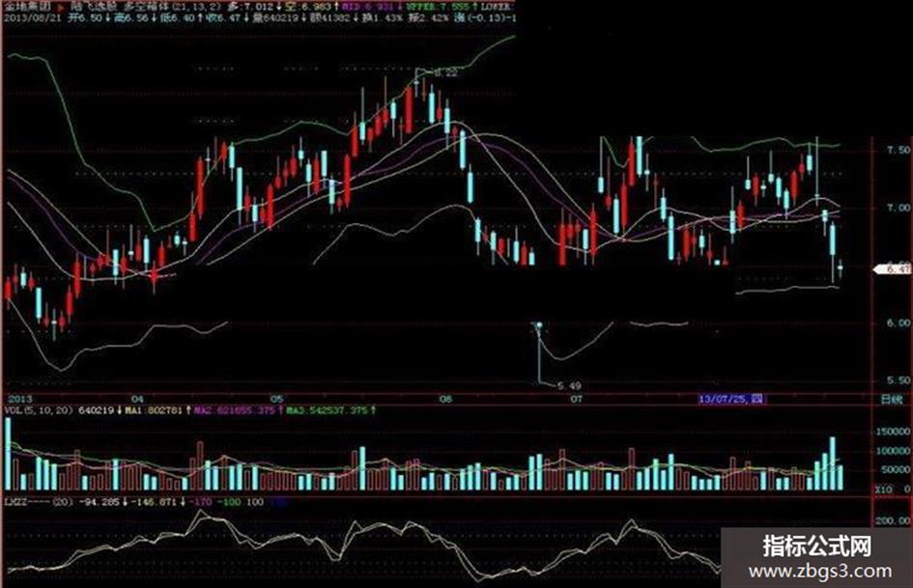Click the purple MA2 volume average value
Image resolution: width=913 pixels, height=588 pixels.
click(x=235, y=410)
